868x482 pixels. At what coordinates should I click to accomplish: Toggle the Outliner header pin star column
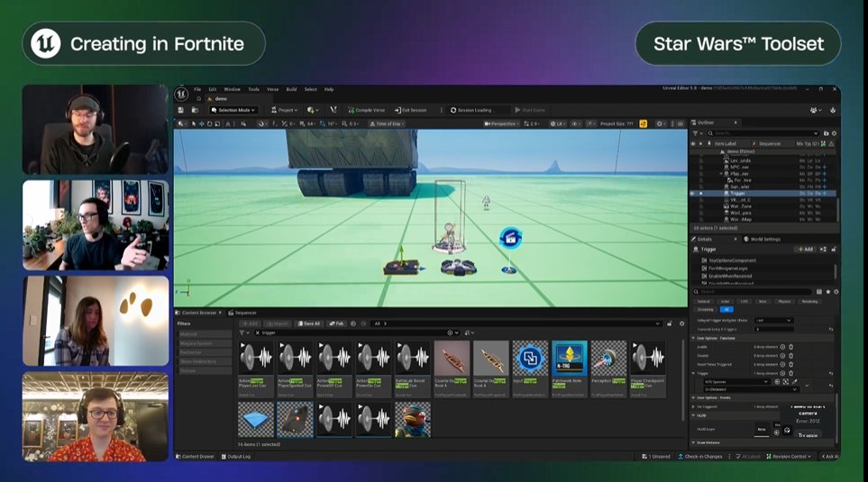click(701, 143)
